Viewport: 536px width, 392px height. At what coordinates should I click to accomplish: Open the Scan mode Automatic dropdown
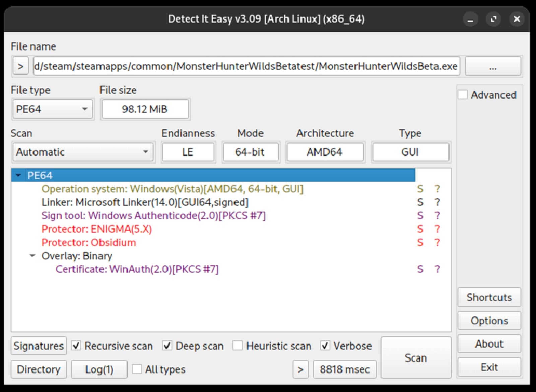tap(83, 152)
